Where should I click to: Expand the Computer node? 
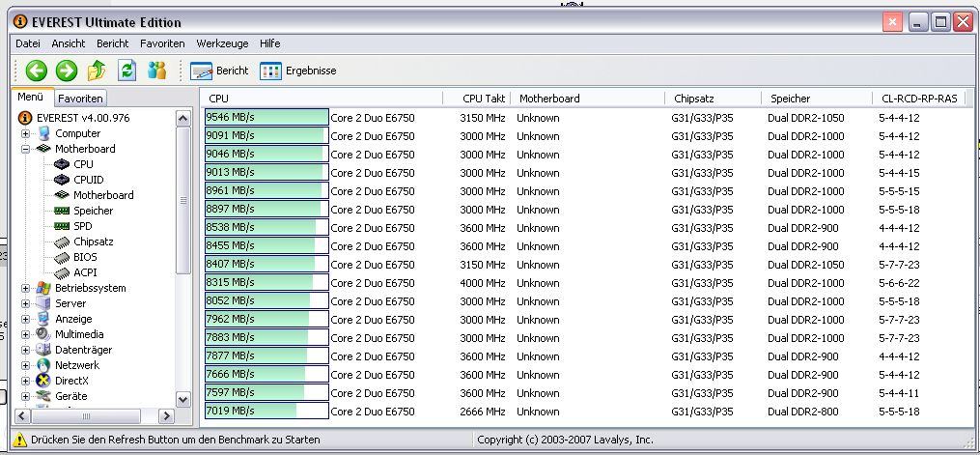point(26,133)
